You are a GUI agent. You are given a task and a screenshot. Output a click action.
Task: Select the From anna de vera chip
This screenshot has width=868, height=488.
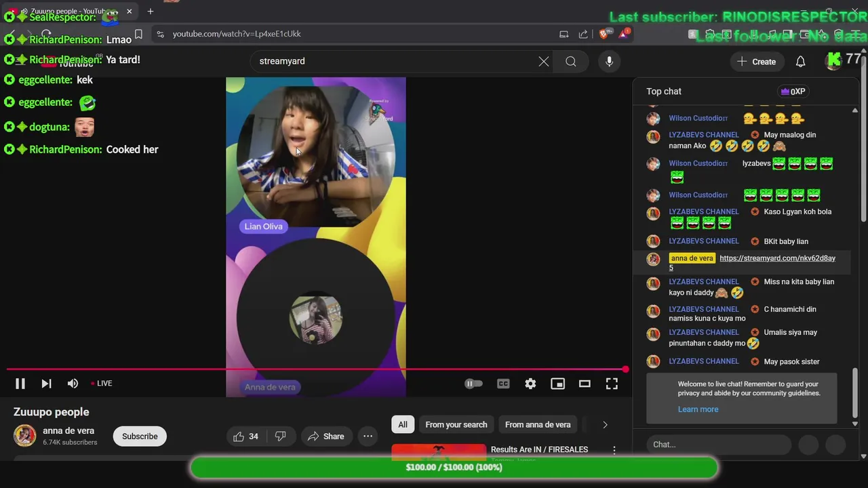tap(538, 424)
